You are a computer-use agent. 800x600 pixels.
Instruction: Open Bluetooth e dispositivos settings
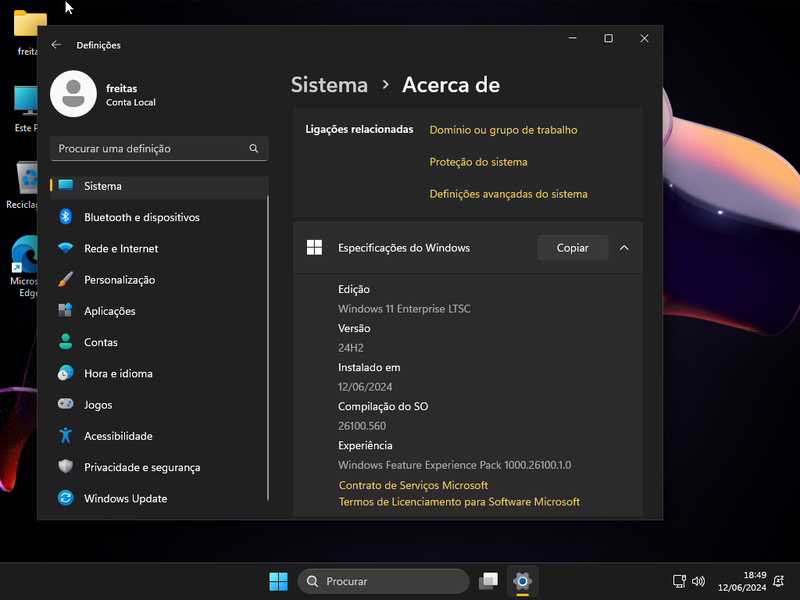pyautogui.click(x=159, y=217)
